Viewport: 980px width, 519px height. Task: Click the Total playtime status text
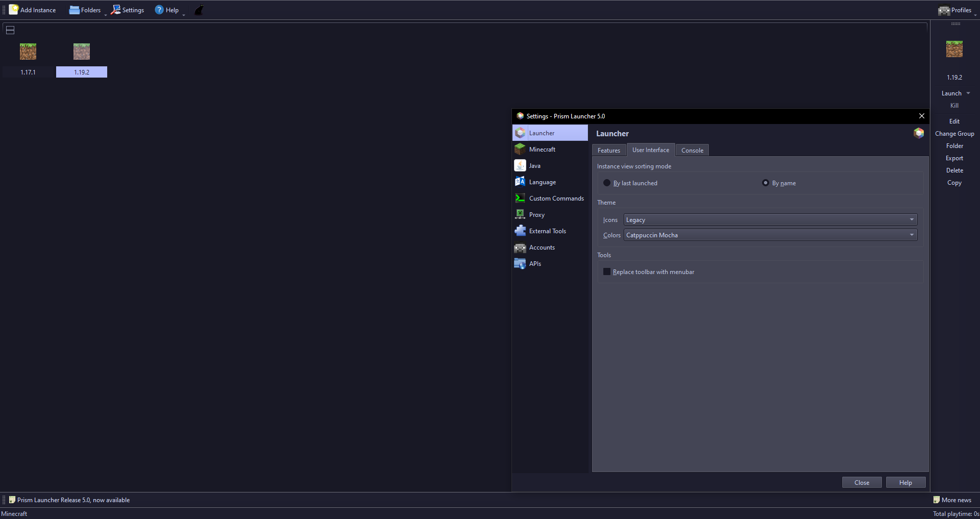click(x=956, y=513)
